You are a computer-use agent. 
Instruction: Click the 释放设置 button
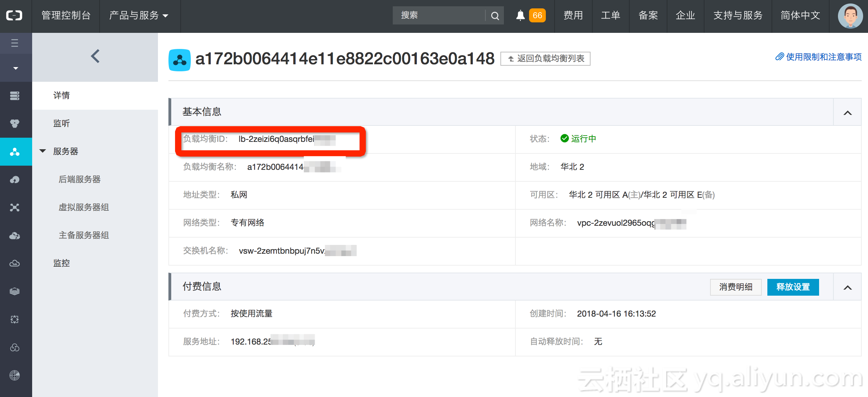point(793,287)
